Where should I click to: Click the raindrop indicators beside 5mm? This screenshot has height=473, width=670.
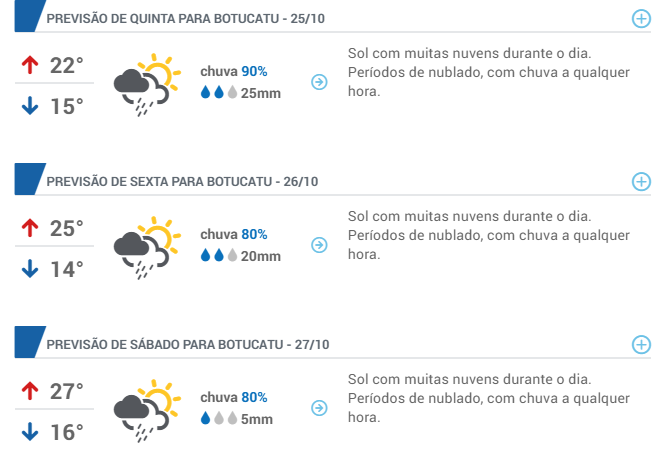219,418
